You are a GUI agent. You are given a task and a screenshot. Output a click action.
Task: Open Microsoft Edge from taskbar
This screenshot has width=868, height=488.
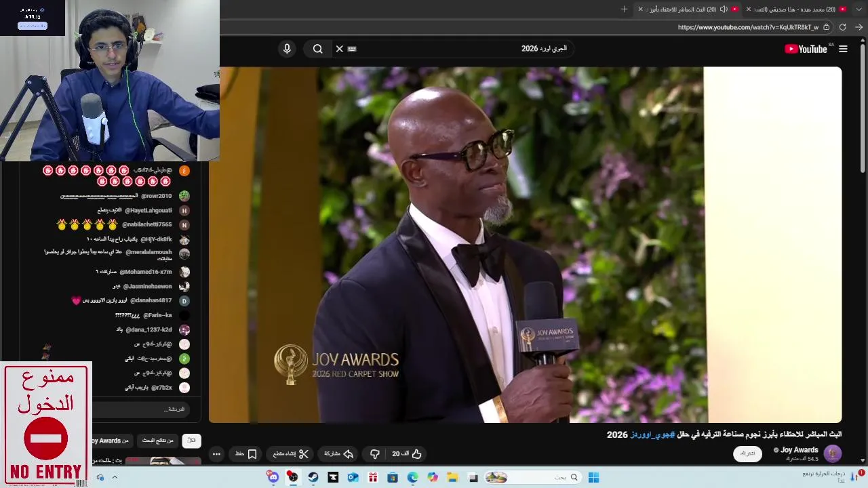pos(412,477)
